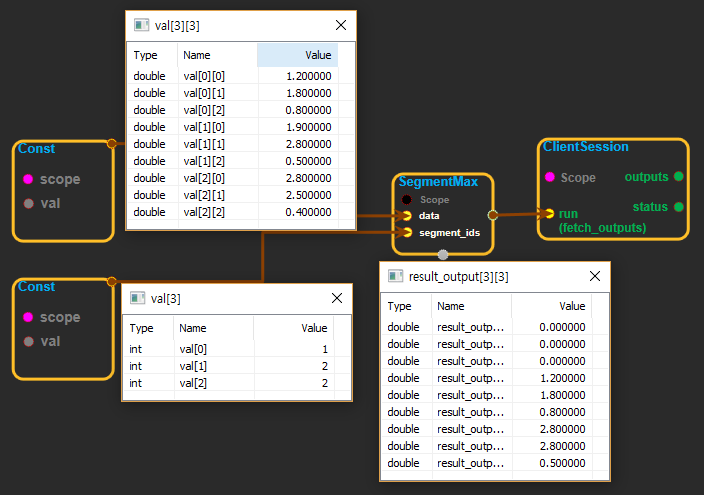Click the ClientSession run fetch_outputs port
The height and width of the screenshot is (495, 704).
coord(549,213)
